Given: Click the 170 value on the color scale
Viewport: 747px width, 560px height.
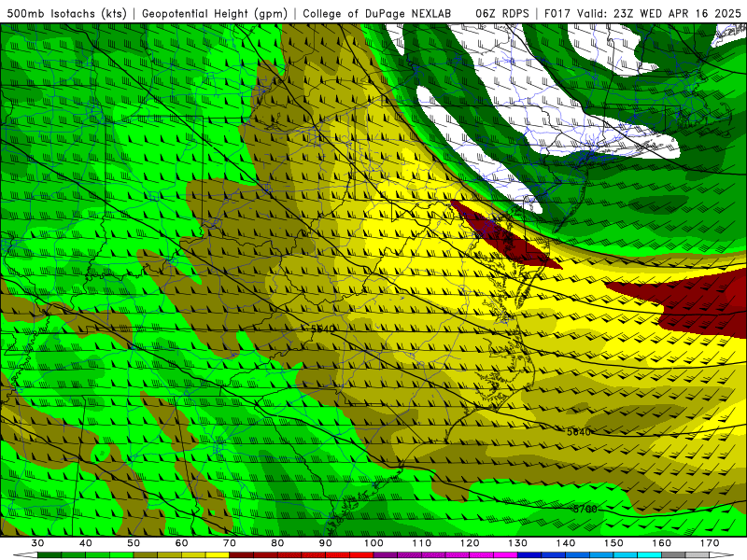Looking at the screenshot, I should click(710, 543).
